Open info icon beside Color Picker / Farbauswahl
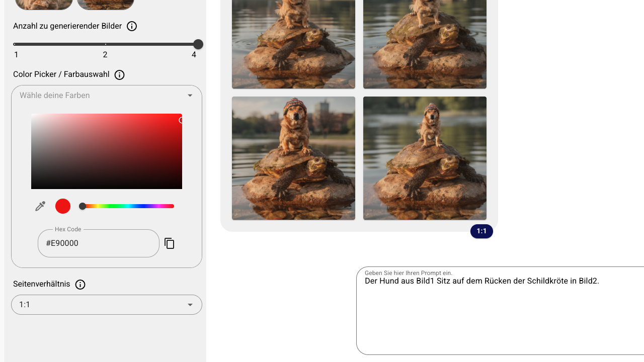 point(119,75)
